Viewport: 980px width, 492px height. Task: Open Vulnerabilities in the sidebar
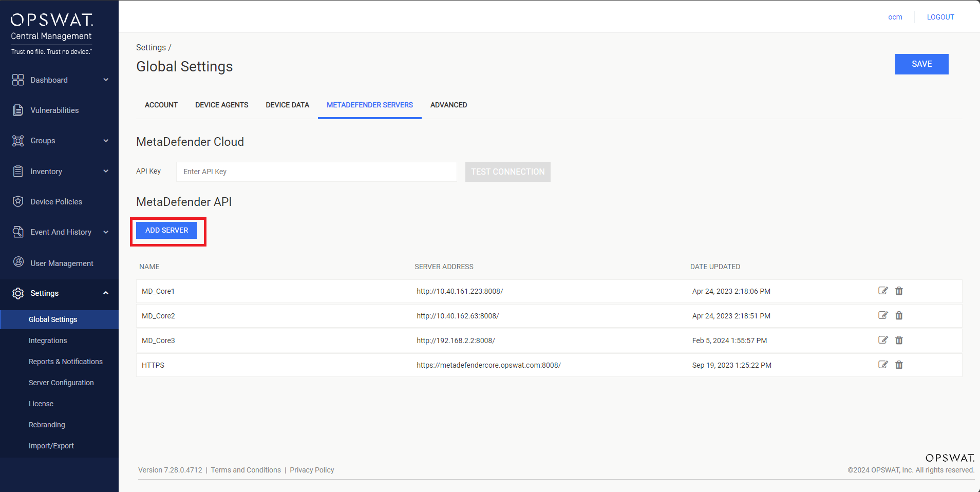click(x=54, y=110)
